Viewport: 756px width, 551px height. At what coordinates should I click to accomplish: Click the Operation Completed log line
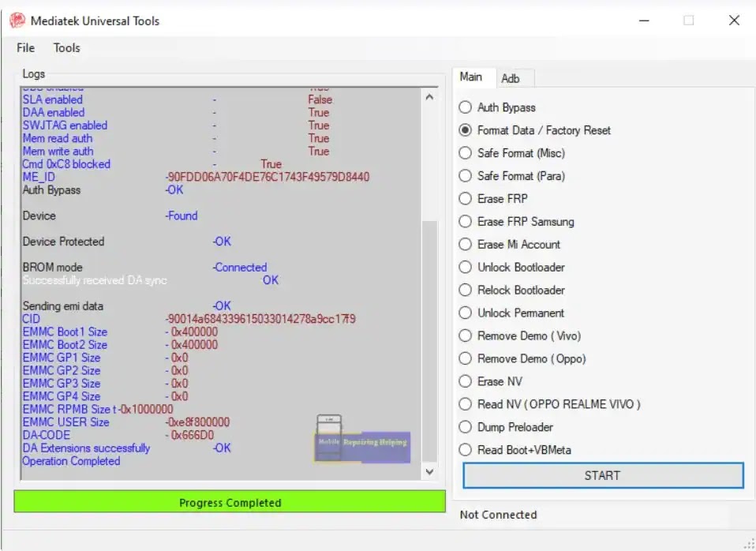pyautogui.click(x=71, y=461)
